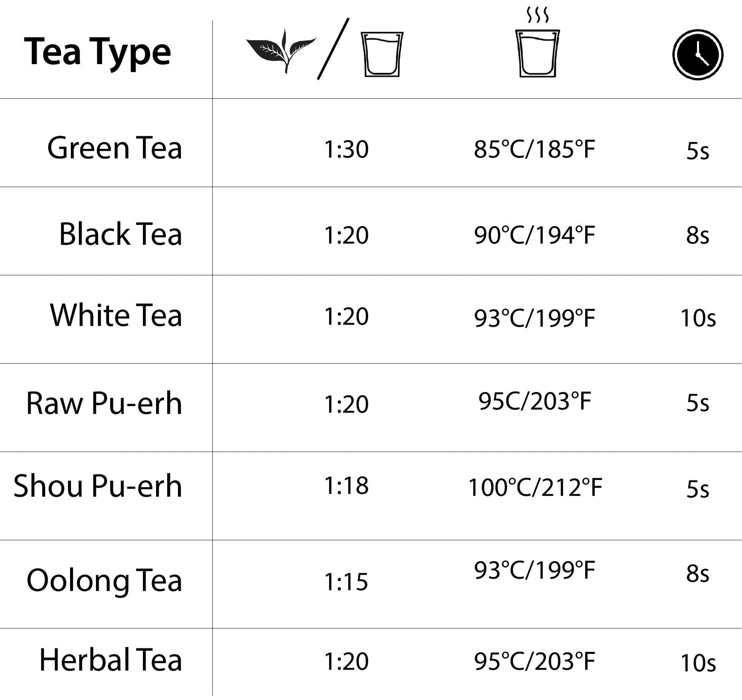
Task: Select the Black Tea row label
Action: tap(121, 234)
